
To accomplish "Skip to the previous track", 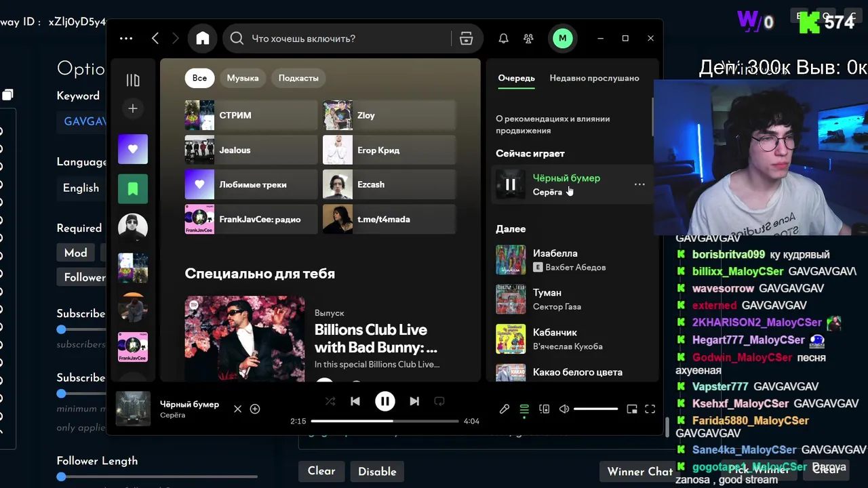I will [355, 401].
